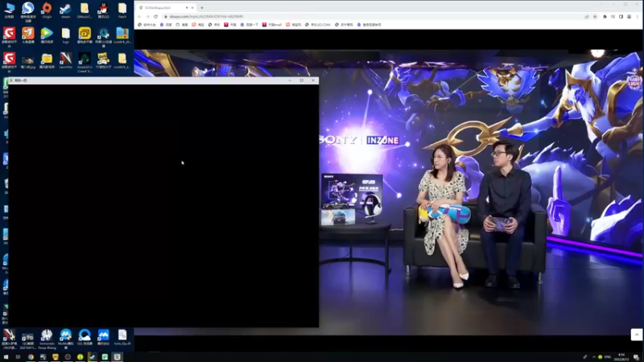Viewport: 644px width, 362px height.
Task: Launch Steam from the desktop shortcut
Action: click(x=66, y=10)
